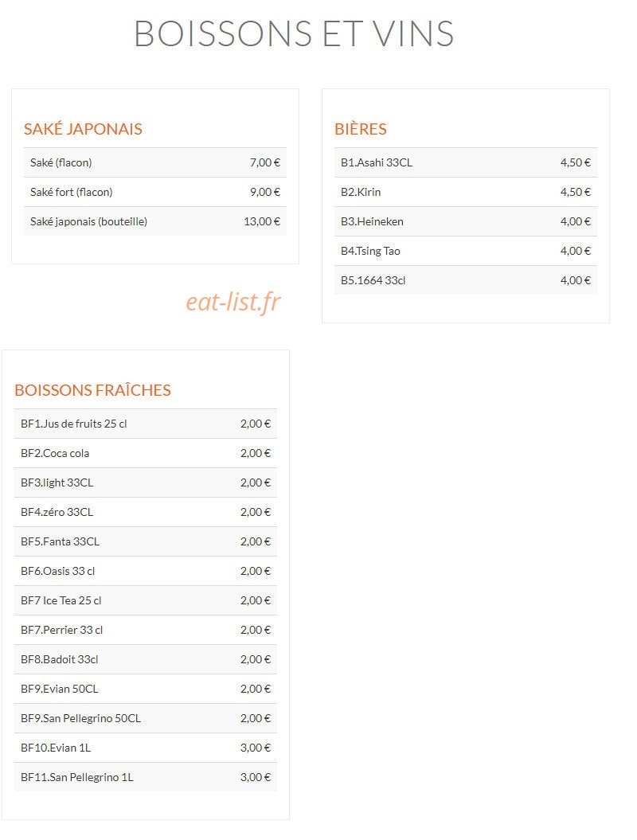The height and width of the screenshot is (840, 637).
Task: Choose Saké japonais (bouteille) entry
Action: pyautogui.click(x=154, y=221)
